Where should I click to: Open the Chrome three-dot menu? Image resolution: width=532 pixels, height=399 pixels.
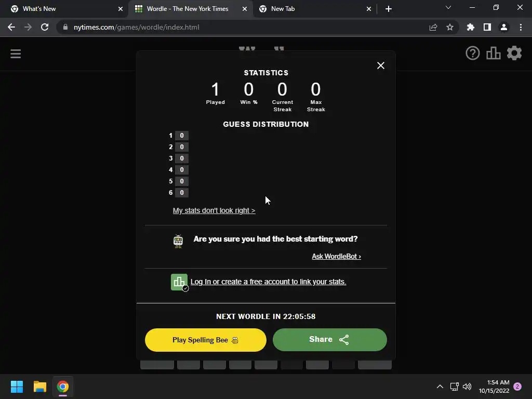coord(521,27)
